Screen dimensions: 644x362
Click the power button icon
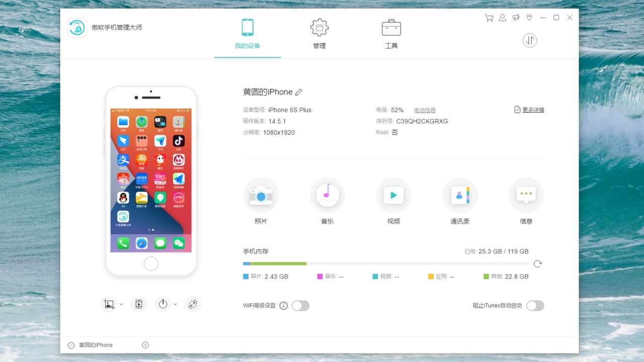coord(163,304)
